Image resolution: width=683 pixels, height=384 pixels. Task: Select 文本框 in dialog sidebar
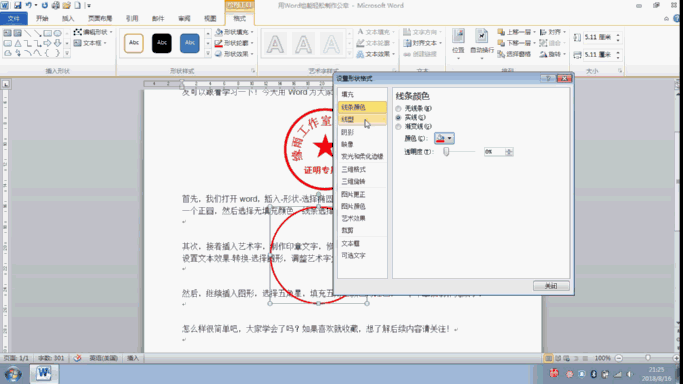pyautogui.click(x=362, y=244)
